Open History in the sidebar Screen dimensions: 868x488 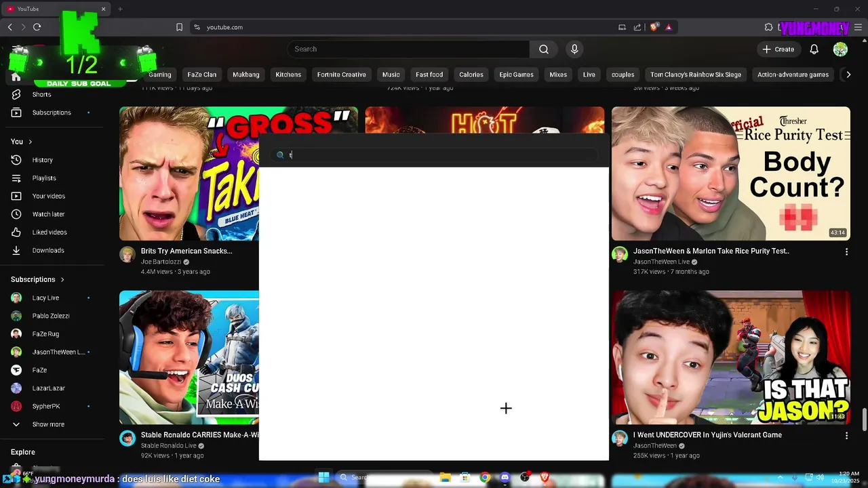[x=42, y=160]
